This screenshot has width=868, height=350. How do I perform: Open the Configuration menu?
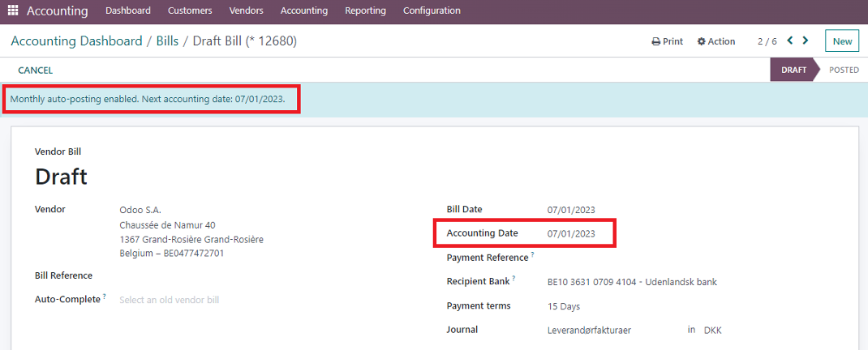[432, 11]
